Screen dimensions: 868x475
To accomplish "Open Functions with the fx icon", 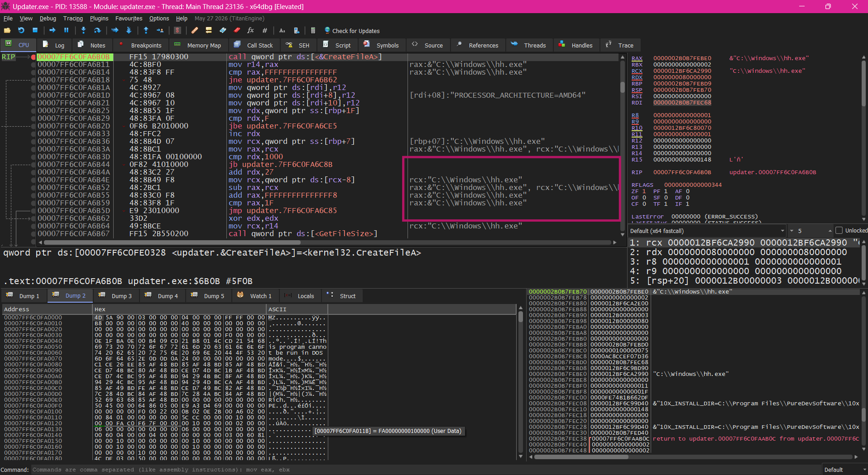I will 250,30.
